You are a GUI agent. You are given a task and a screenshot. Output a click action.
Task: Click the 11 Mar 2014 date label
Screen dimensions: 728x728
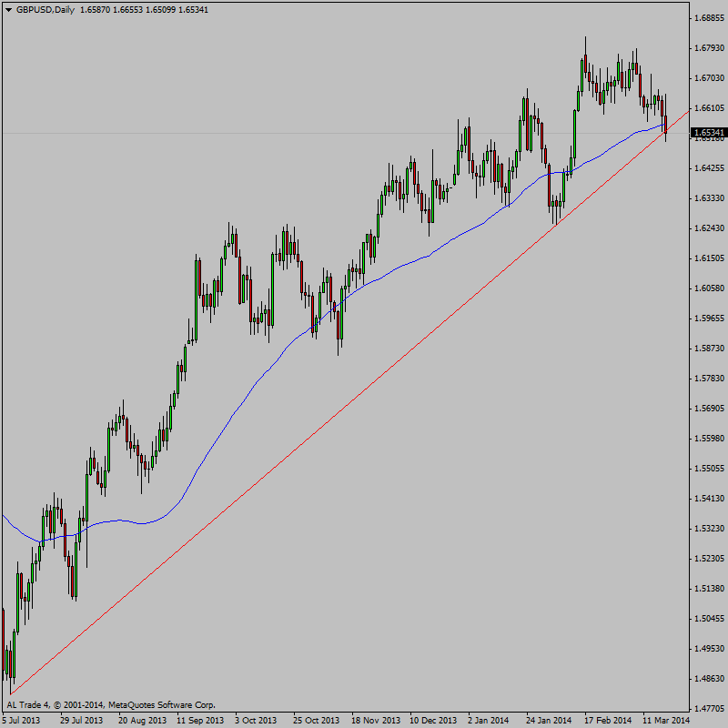666,720
